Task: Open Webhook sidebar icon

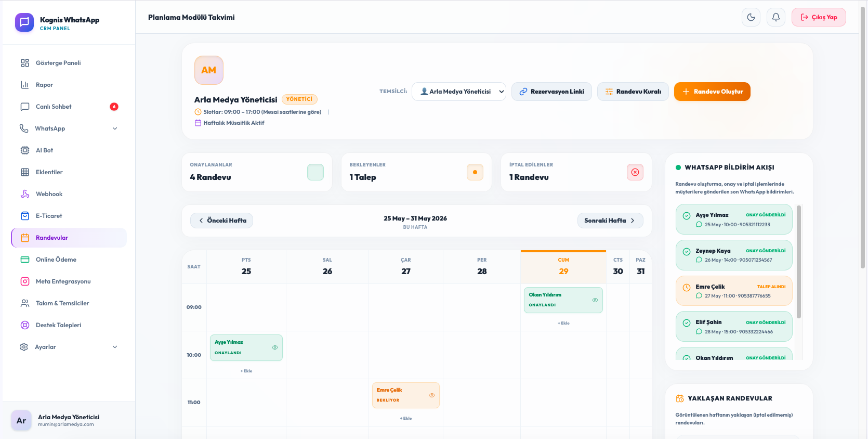Action: click(25, 194)
